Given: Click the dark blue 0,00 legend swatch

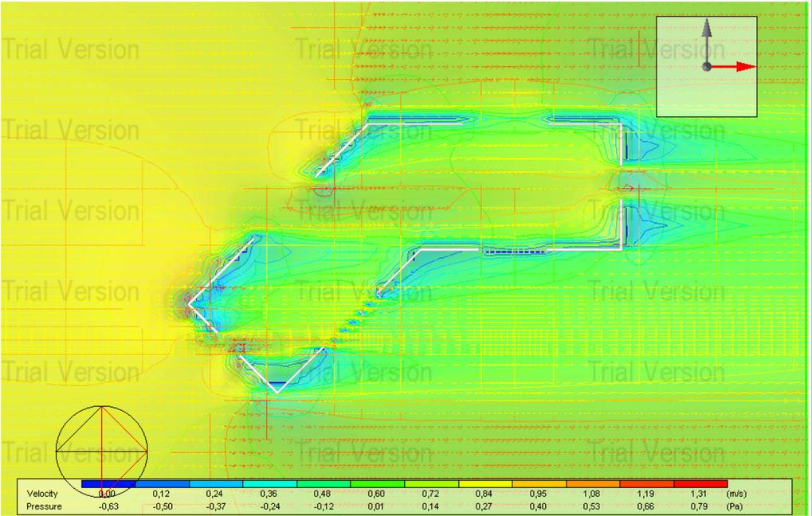Looking at the screenshot, I should (108, 484).
